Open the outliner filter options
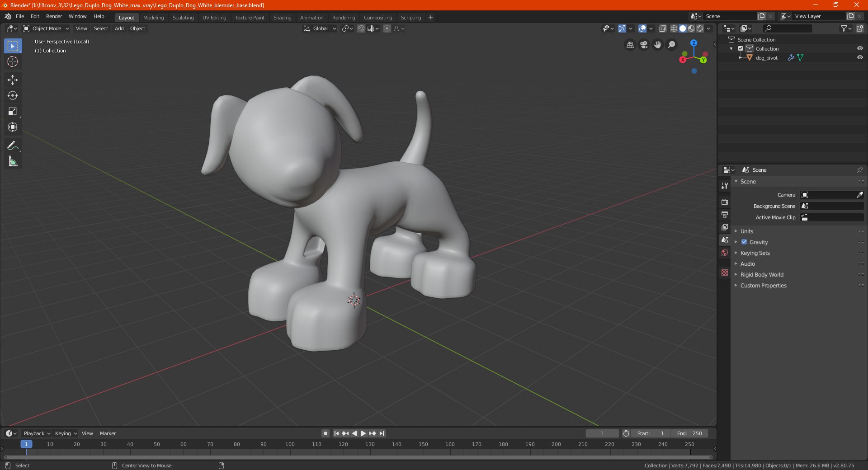868x470 pixels. pos(846,28)
